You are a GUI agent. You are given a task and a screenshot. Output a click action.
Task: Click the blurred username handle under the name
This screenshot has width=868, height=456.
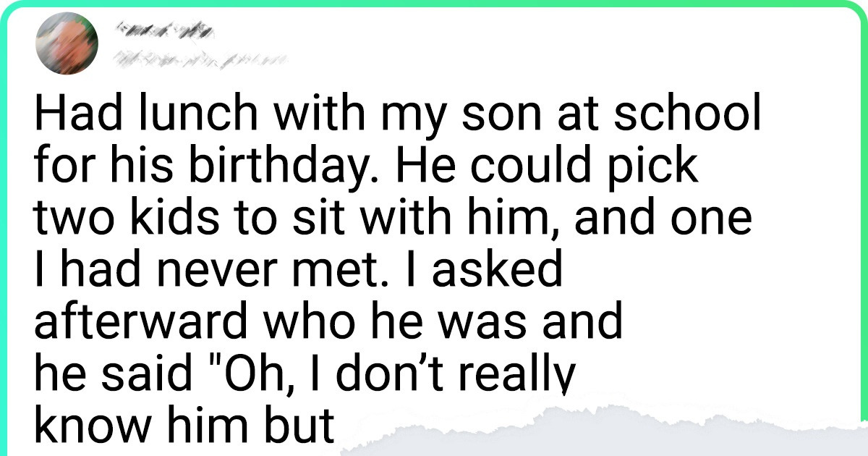coord(194,56)
